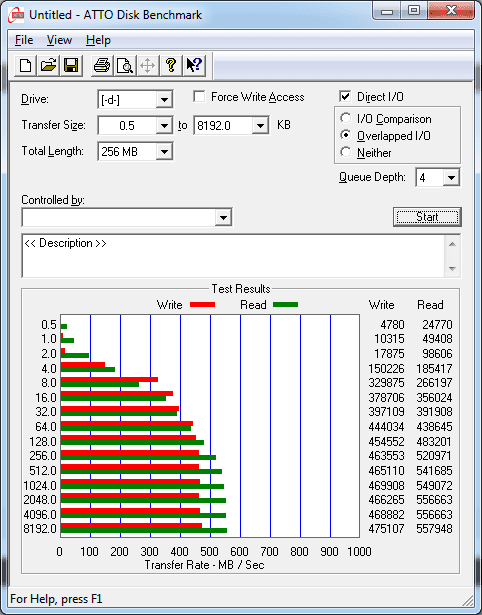This screenshot has width=482, height=615.
Task: Click the Save floppy disk icon
Action: 71,65
